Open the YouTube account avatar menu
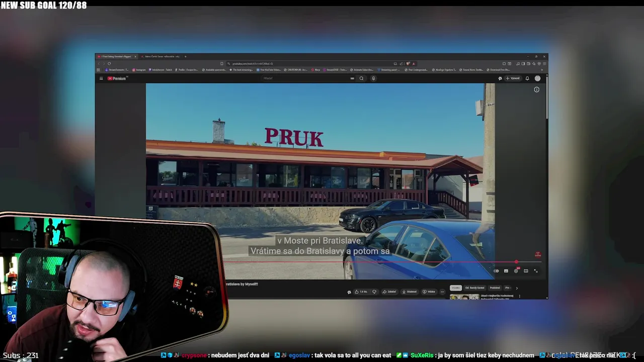 pyautogui.click(x=537, y=78)
